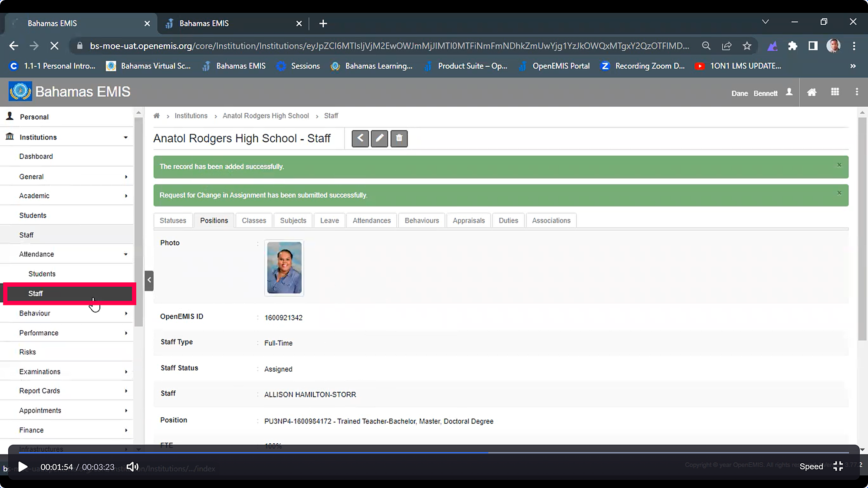This screenshot has height=488, width=868.
Task: Expand the Behaviour sidebar menu
Action: click(126, 313)
